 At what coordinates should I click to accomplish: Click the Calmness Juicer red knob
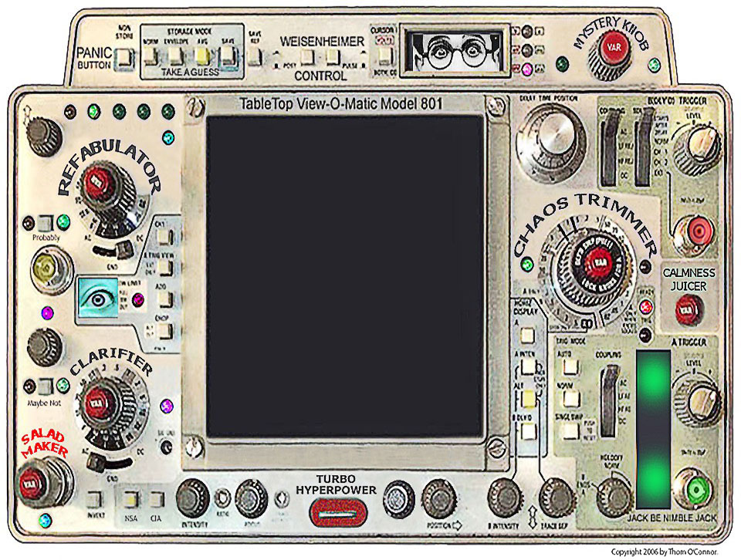[x=685, y=310]
